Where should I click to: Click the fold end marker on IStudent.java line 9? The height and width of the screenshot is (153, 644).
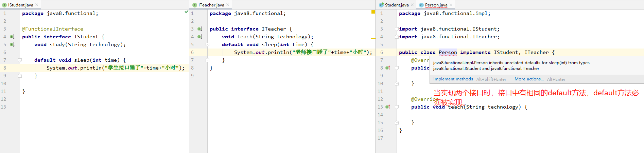click(20, 76)
